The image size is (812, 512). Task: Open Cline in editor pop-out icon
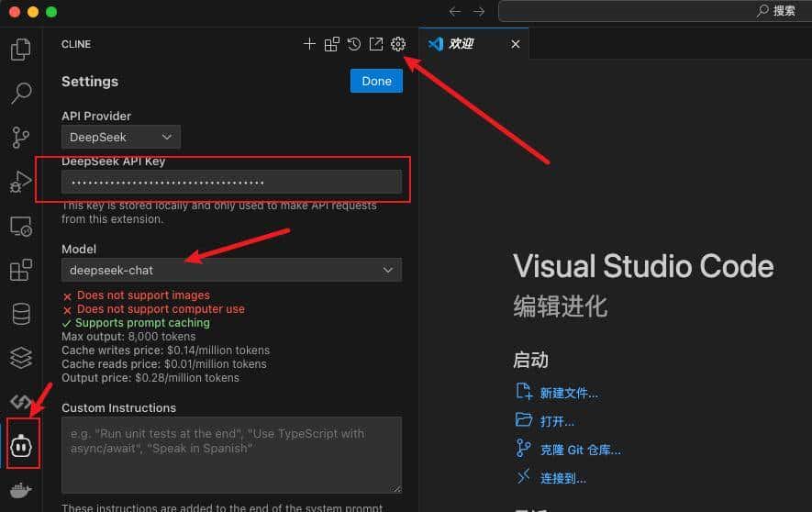click(376, 44)
